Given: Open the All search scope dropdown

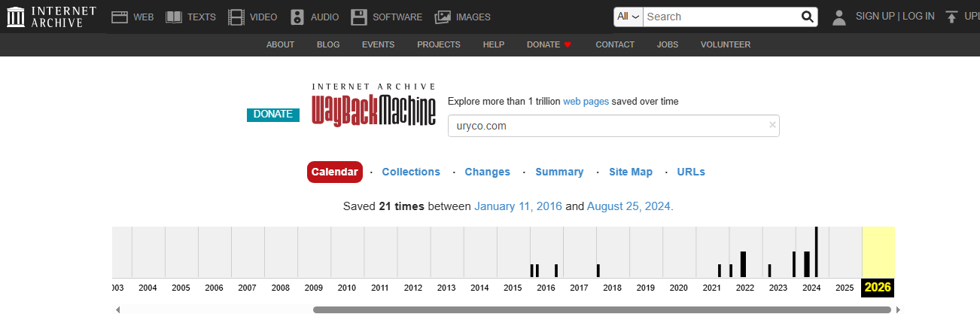Looking at the screenshot, I should (x=628, y=17).
